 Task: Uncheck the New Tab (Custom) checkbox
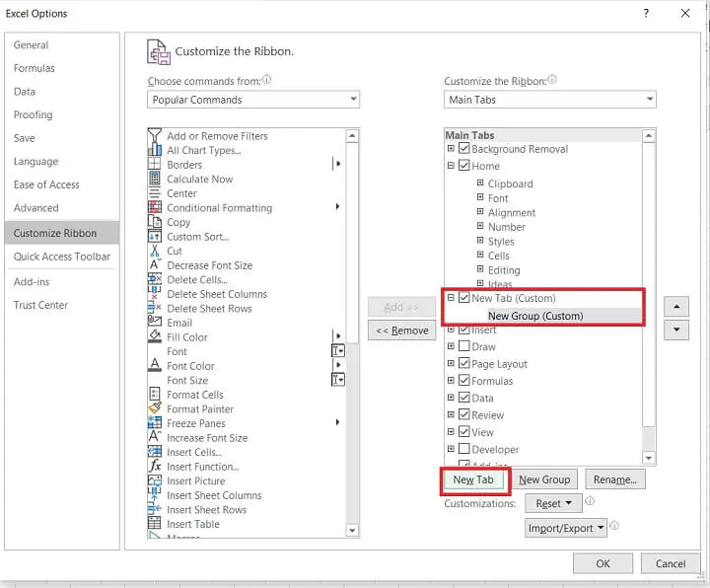(x=464, y=298)
